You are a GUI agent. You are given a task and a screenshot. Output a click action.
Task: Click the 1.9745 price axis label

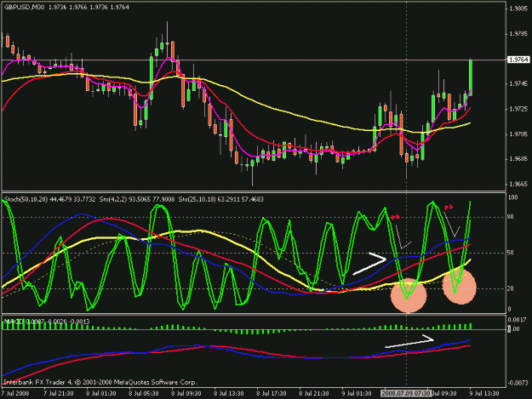pyautogui.click(x=518, y=83)
